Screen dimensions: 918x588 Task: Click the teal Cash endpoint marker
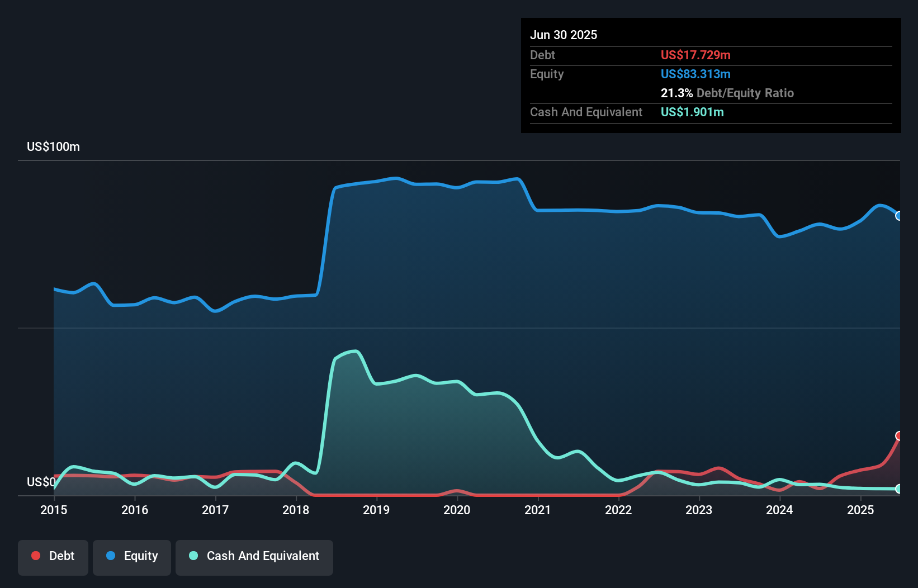(899, 488)
